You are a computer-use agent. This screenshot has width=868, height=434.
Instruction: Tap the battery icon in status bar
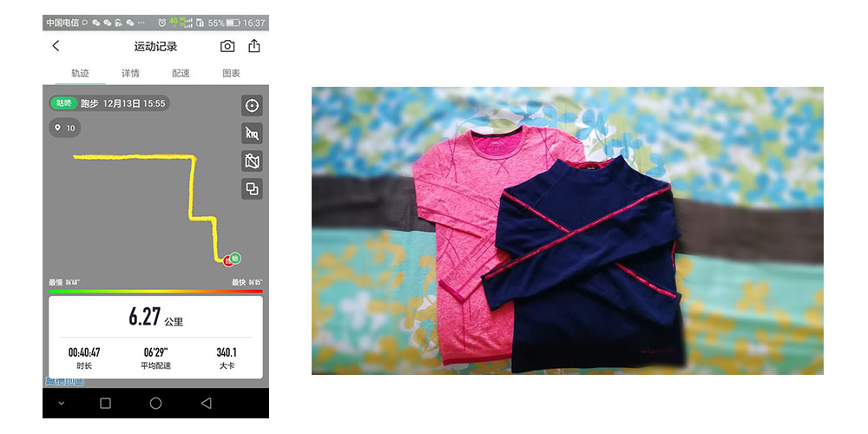pos(233,23)
